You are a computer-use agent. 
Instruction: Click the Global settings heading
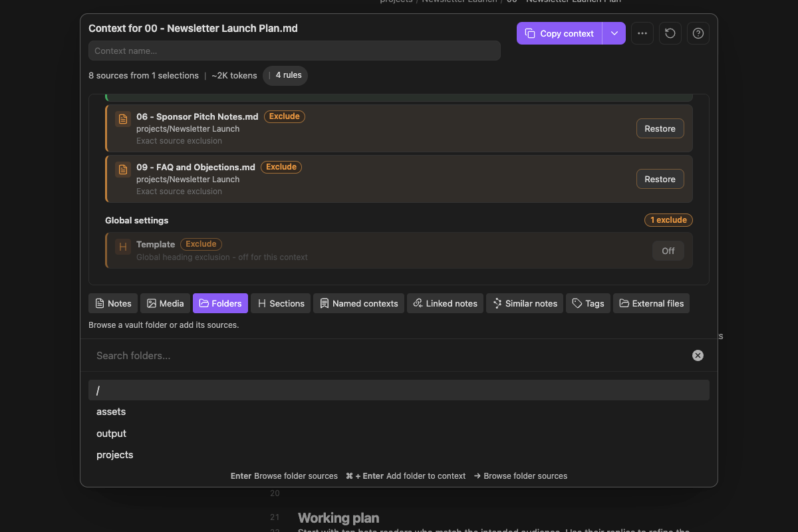pos(137,220)
